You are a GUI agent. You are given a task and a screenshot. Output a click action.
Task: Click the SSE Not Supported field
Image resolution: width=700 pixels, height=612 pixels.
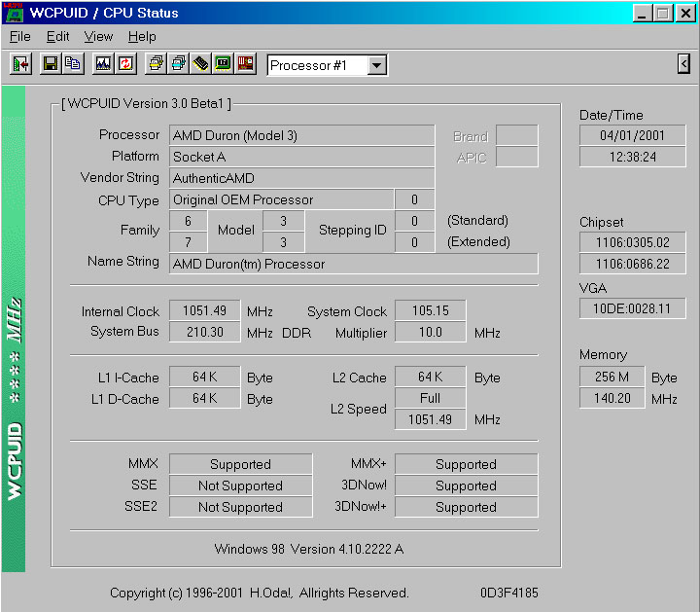point(241,486)
